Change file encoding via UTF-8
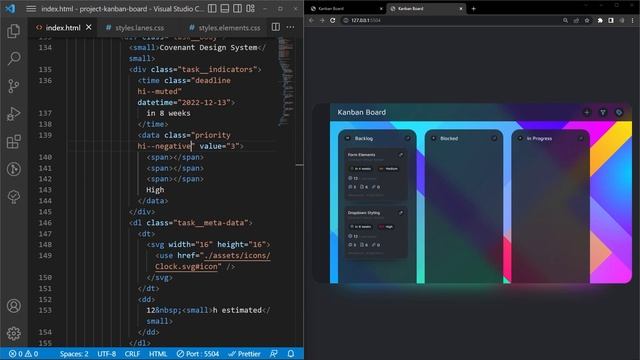640x360 pixels. point(107,354)
